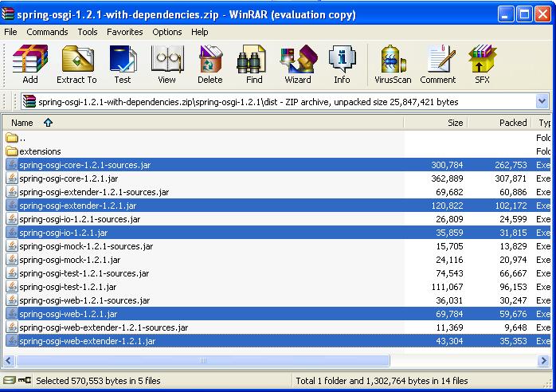
Task: Click 'Total 1 folder and 1,302,764 bytes' status
Action: coord(382,381)
